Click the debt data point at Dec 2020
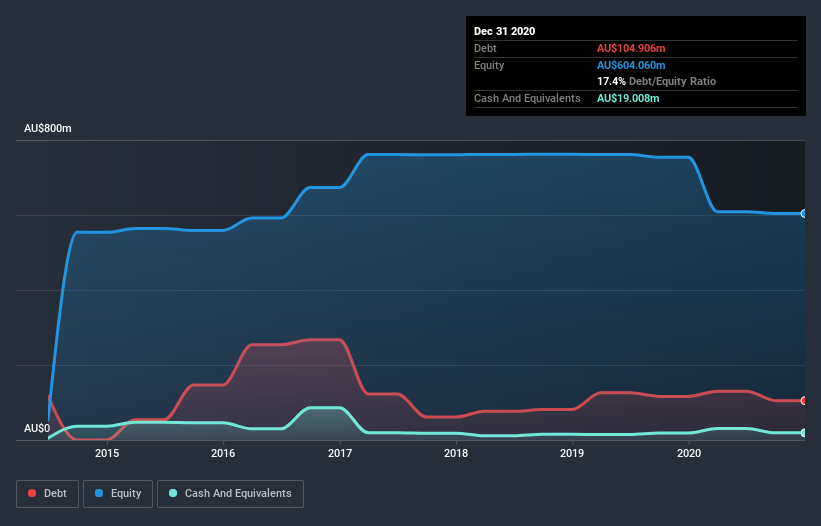This screenshot has height=526, width=821. point(804,400)
